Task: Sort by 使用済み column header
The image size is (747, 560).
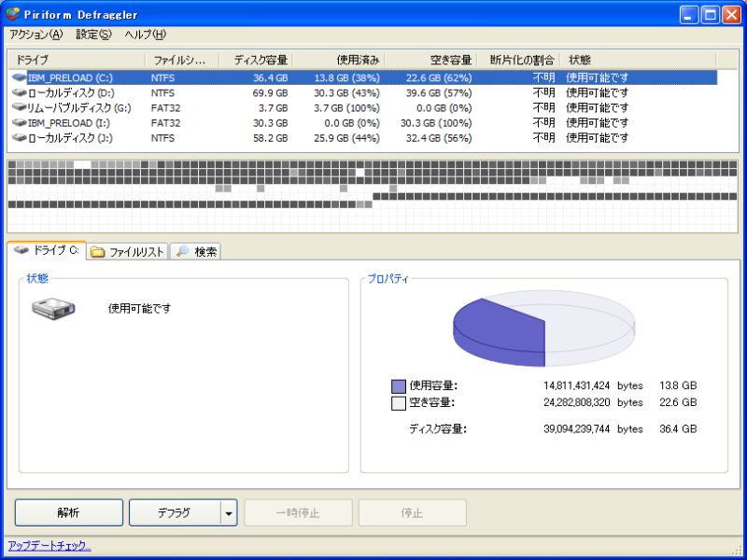Action: pyautogui.click(x=339, y=60)
